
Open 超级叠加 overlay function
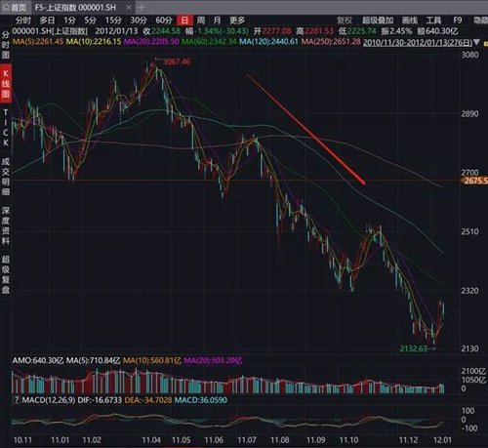coord(378,20)
